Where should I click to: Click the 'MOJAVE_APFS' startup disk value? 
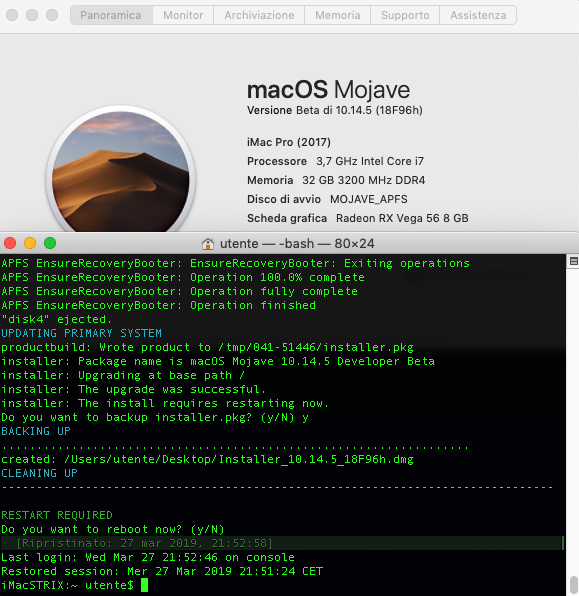coord(369,199)
